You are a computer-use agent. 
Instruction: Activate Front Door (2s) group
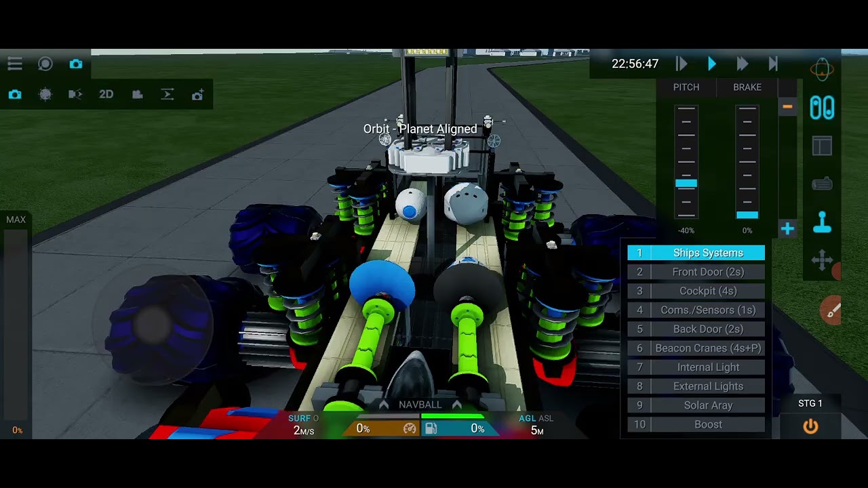(696, 272)
